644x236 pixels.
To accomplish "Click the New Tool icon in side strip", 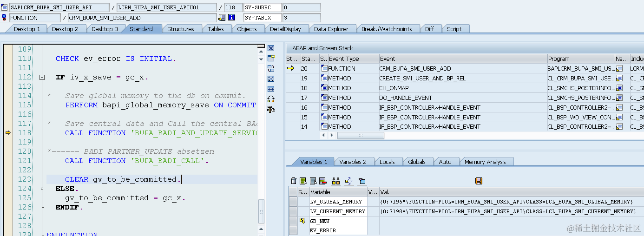I will [271, 58].
